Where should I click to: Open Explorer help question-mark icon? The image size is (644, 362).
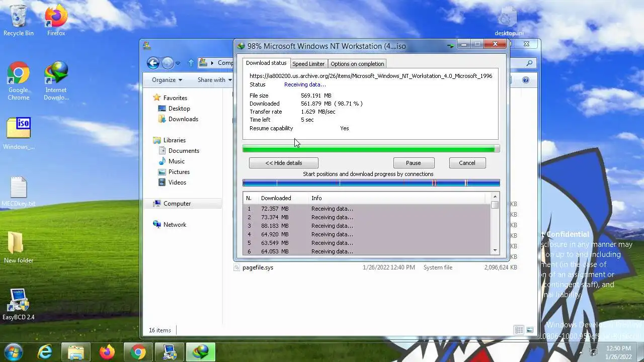coord(526,80)
